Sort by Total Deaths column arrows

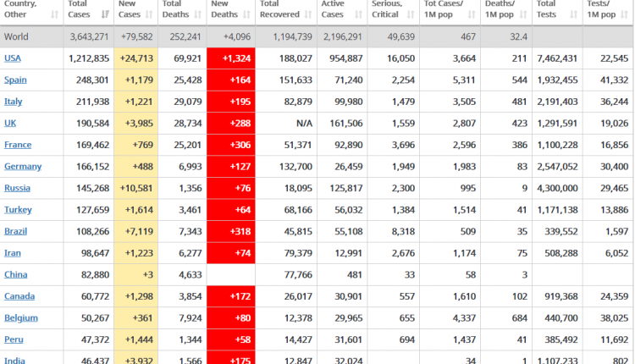point(197,14)
